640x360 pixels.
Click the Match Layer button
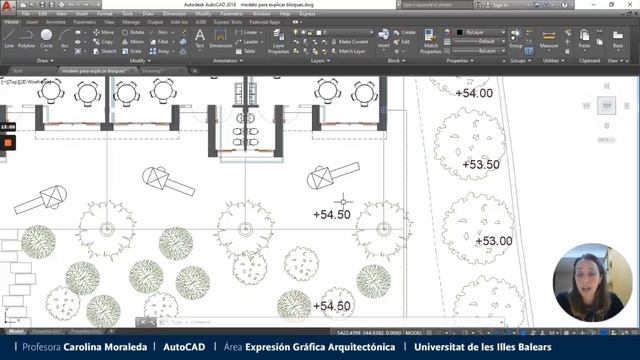click(348, 51)
